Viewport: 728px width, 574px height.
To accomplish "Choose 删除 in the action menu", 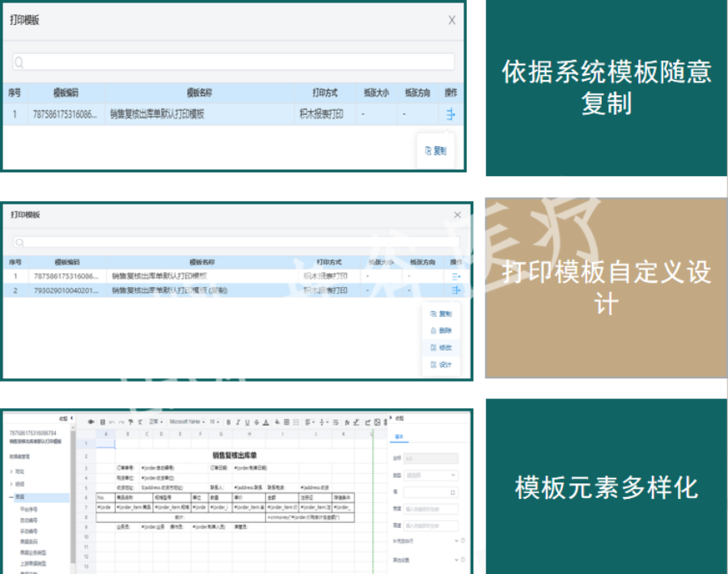I will point(441,331).
